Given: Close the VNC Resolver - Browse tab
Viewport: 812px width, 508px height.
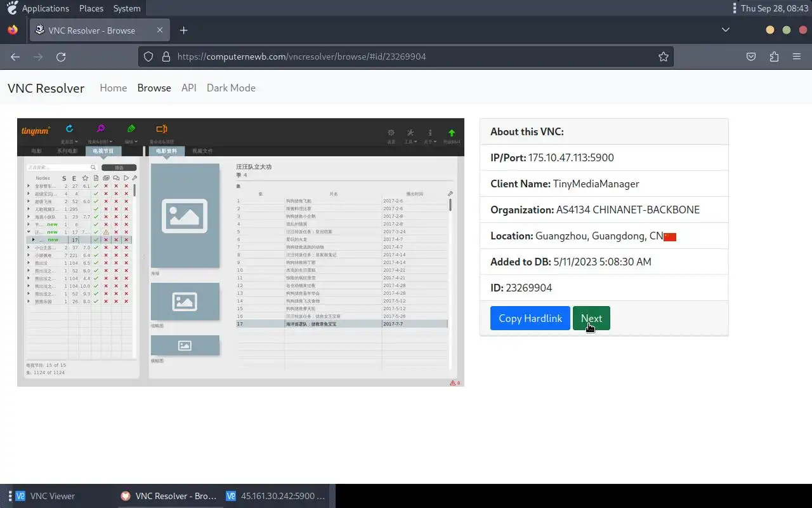Looking at the screenshot, I should click(160, 30).
